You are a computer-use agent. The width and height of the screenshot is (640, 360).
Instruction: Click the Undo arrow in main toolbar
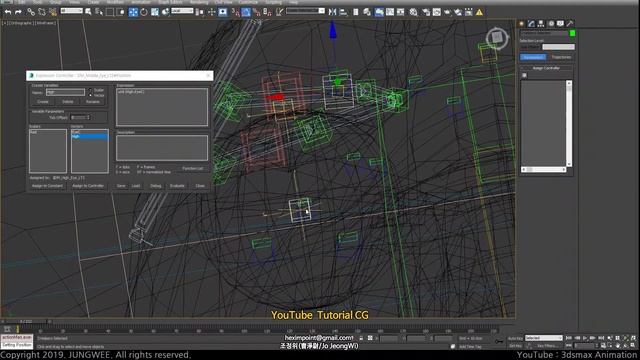coord(8,12)
